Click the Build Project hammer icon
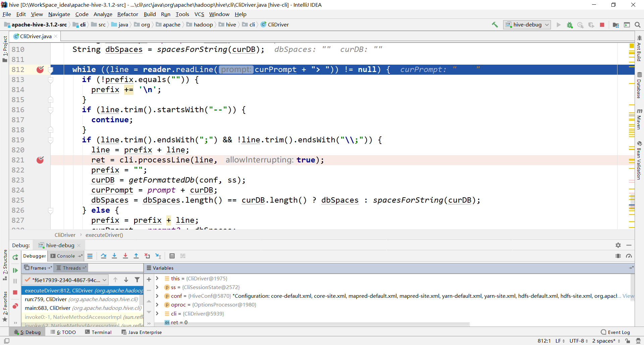This screenshot has width=644, height=345. (x=495, y=25)
